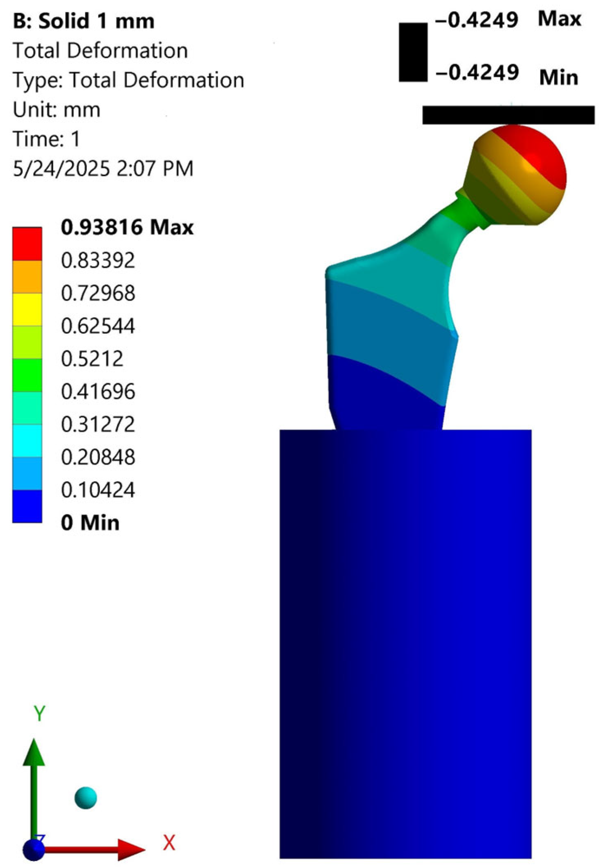Click the blue Z axis ball

(x=34, y=850)
